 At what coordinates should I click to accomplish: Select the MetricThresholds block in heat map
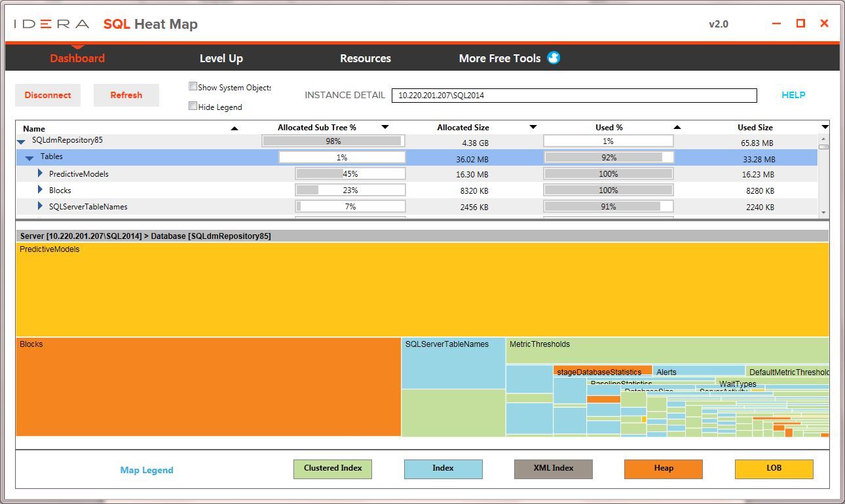coord(667,351)
